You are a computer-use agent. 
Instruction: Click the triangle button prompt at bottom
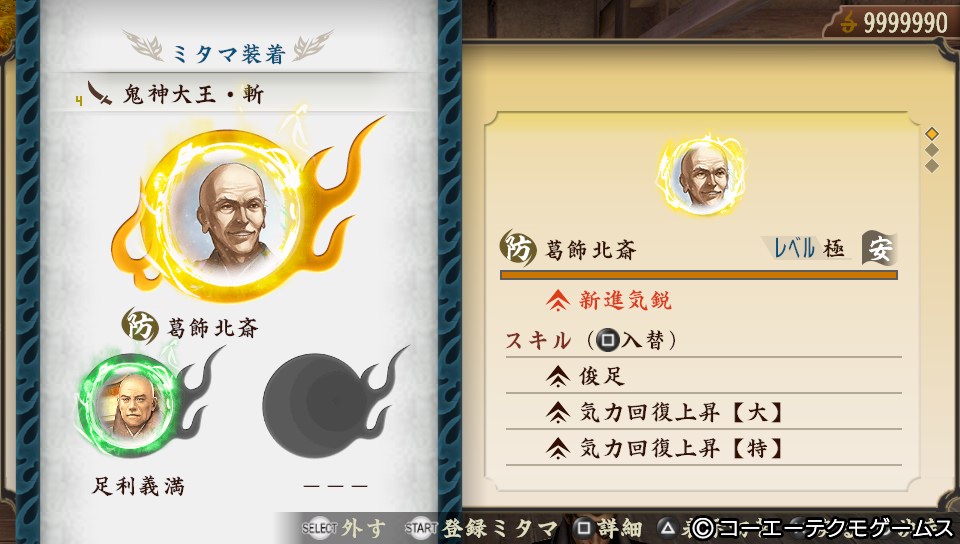(668, 528)
